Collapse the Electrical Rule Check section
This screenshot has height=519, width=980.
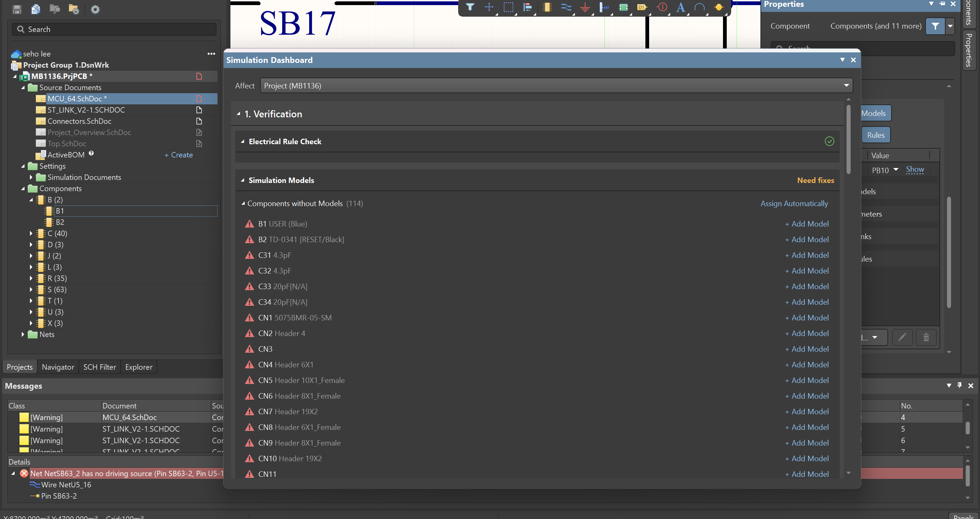pyautogui.click(x=243, y=141)
